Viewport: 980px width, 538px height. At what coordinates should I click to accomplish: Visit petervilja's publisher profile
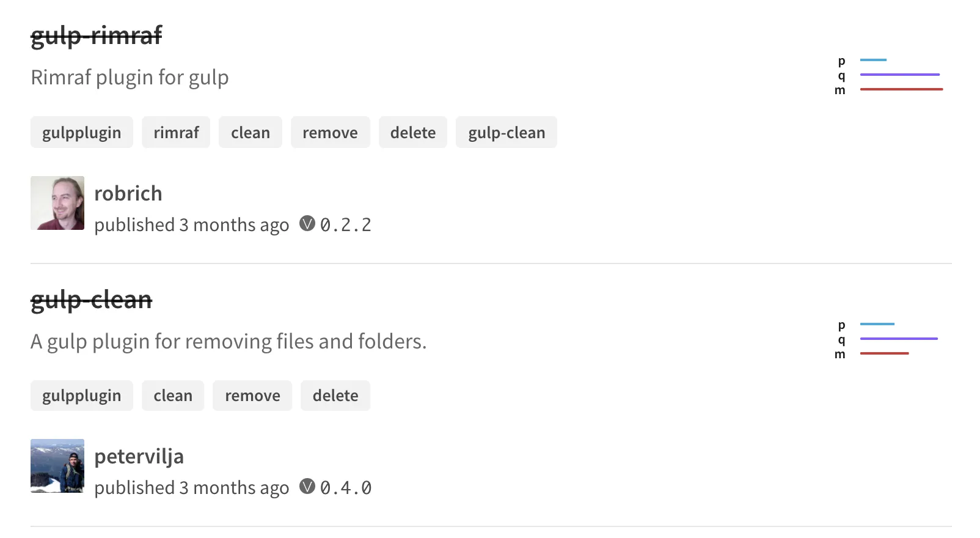tap(139, 456)
